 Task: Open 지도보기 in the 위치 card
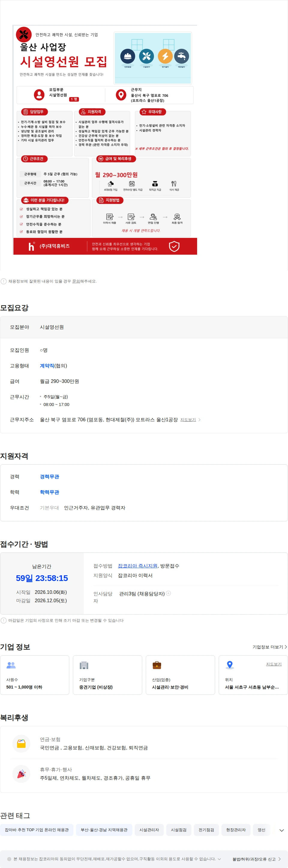coord(274,664)
